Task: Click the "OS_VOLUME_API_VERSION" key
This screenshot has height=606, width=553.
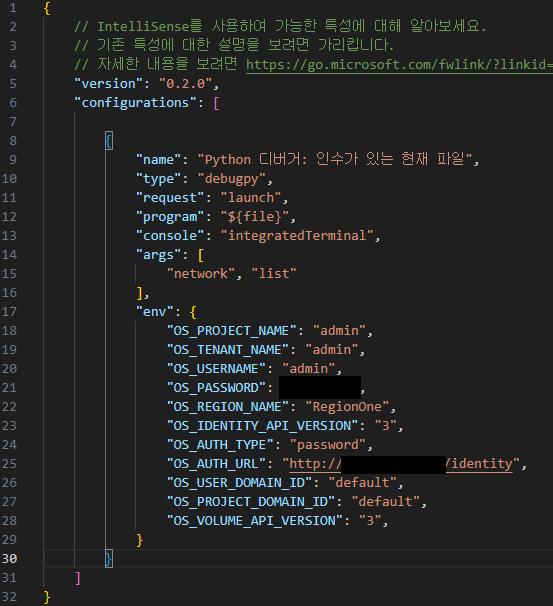Action: [254, 521]
